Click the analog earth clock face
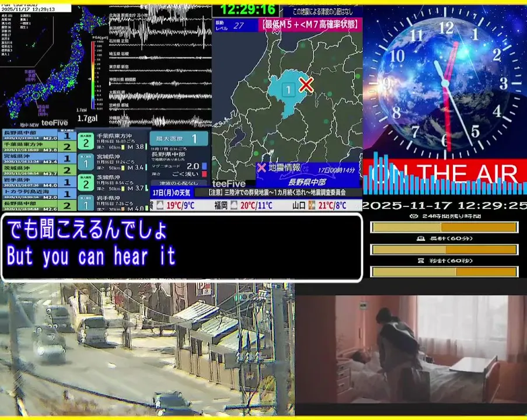The image size is (527, 420). coord(445,82)
